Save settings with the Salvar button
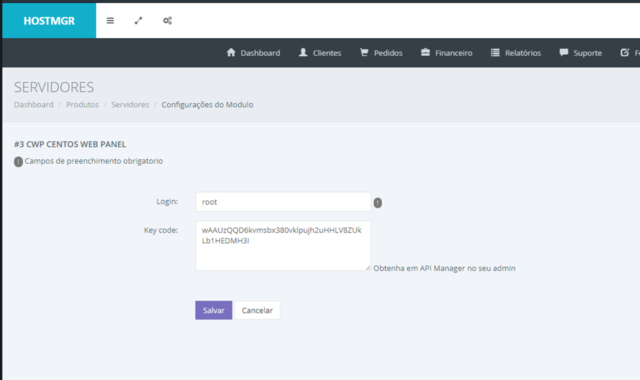Image resolution: width=640 pixels, height=380 pixels. [x=213, y=310]
